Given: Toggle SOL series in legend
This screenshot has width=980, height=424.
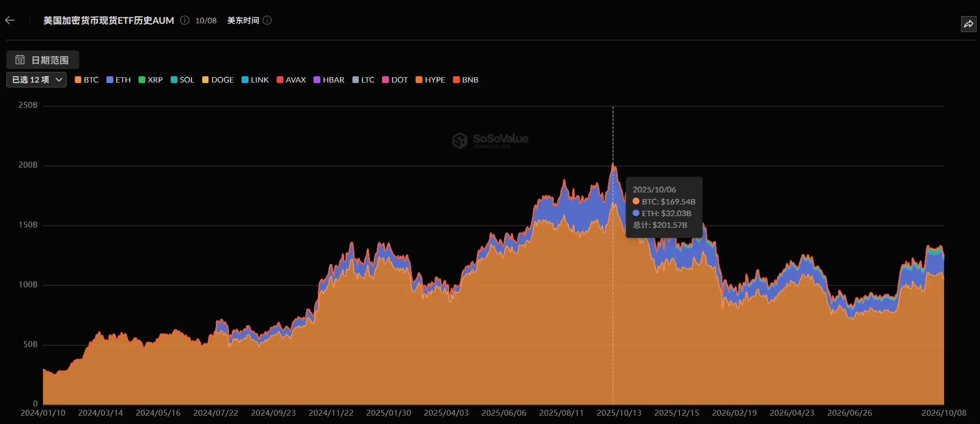Looking at the screenshot, I should (x=182, y=80).
